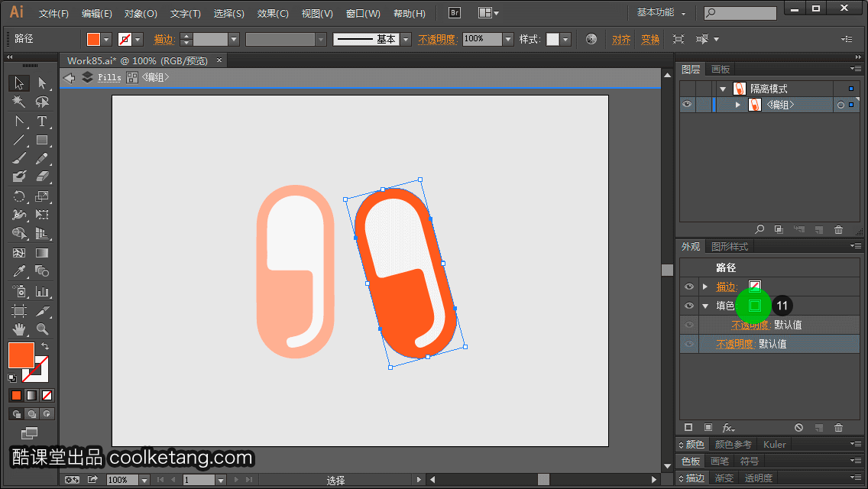Image resolution: width=868 pixels, height=489 pixels.
Task: Select the Pen tool
Action: [19, 121]
